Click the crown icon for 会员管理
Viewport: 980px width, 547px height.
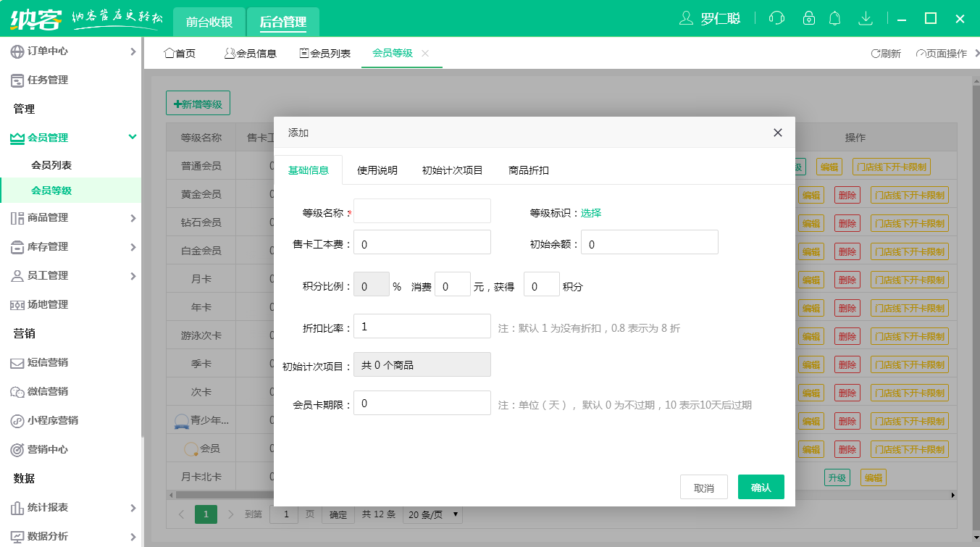pos(17,138)
